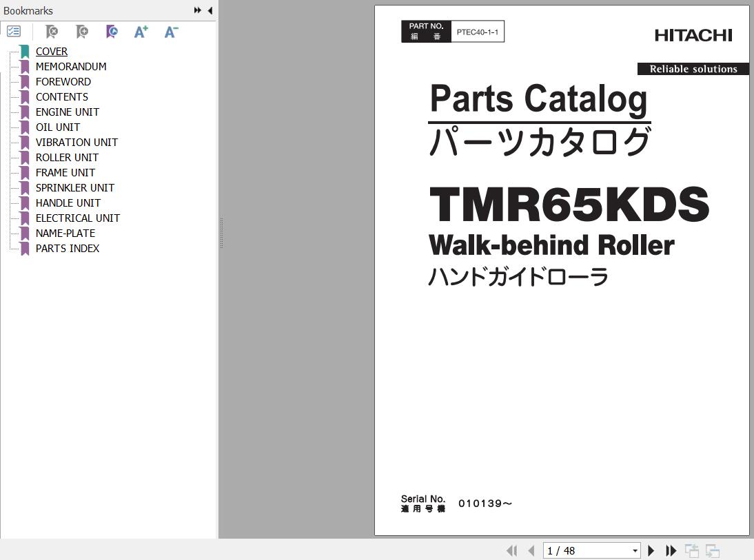Open the VIBRATION UNIT bookmark

point(77,143)
